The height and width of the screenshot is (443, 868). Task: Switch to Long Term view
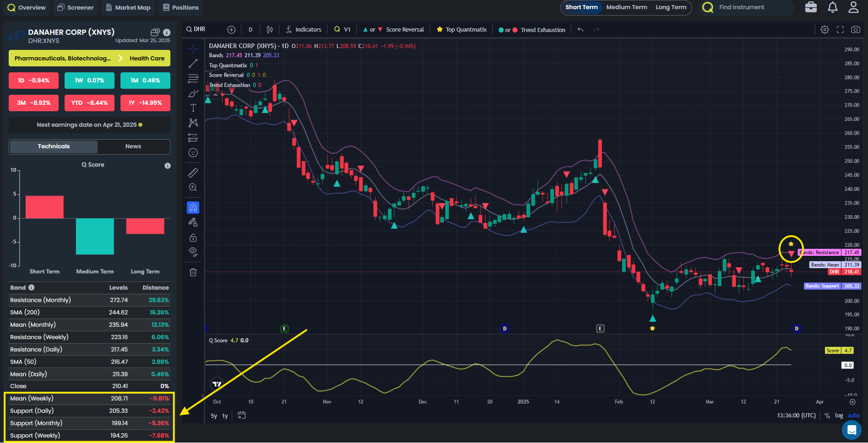click(671, 7)
